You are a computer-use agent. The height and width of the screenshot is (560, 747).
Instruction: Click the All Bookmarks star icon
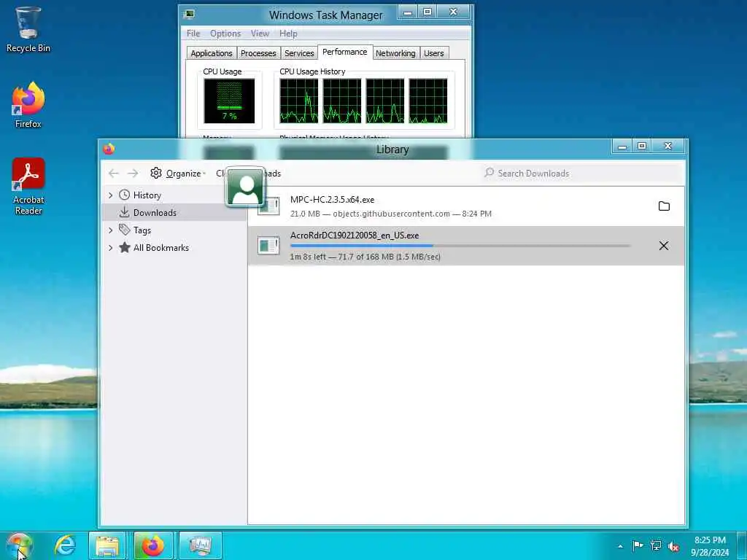(x=124, y=248)
